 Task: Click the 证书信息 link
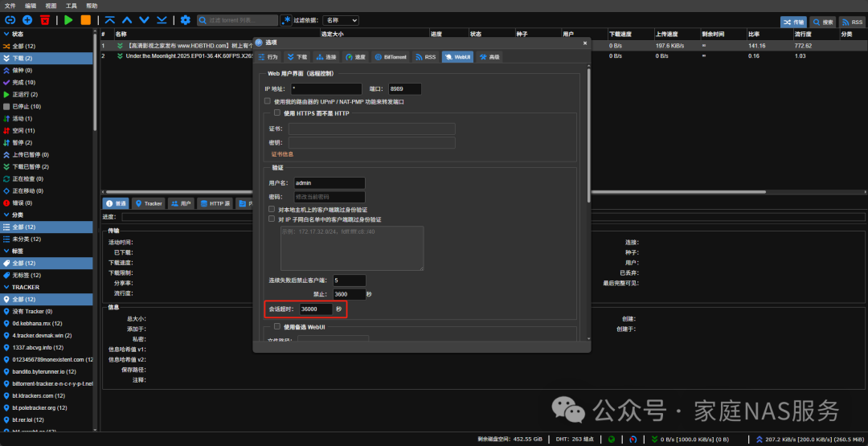[282, 153]
